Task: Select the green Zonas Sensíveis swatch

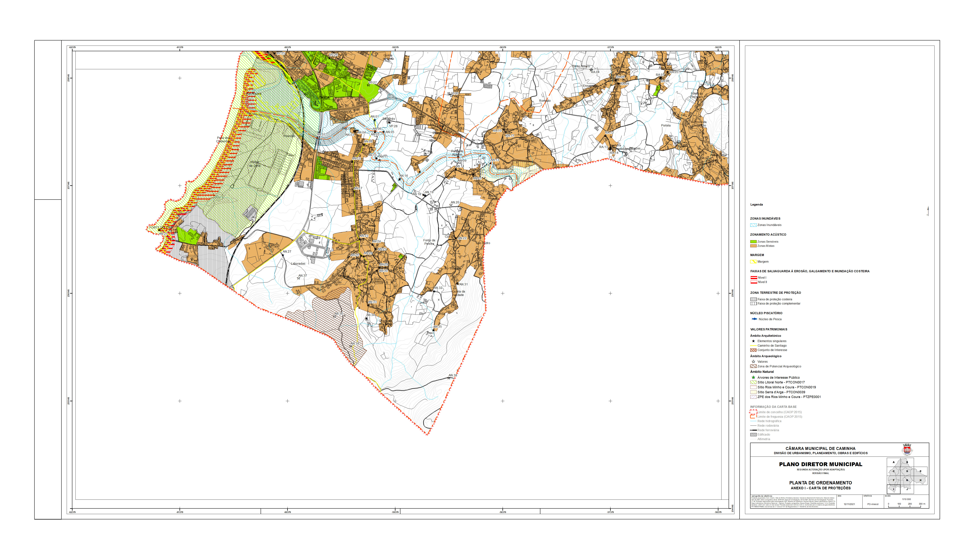Action: [x=753, y=241]
